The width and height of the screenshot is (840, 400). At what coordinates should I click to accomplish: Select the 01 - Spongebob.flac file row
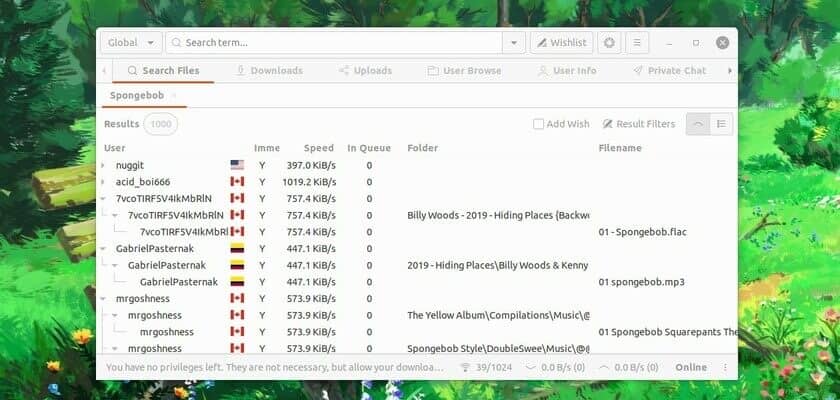[x=642, y=232]
